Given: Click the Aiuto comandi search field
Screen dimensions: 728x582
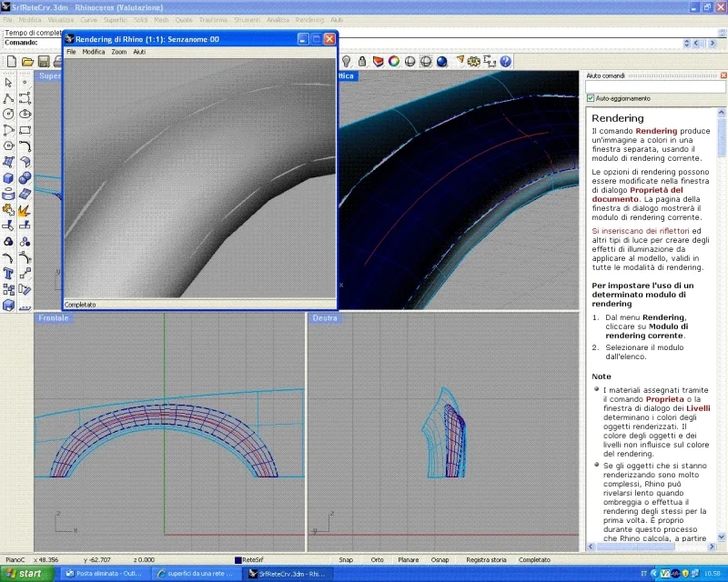Looking at the screenshot, I should (x=655, y=86).
